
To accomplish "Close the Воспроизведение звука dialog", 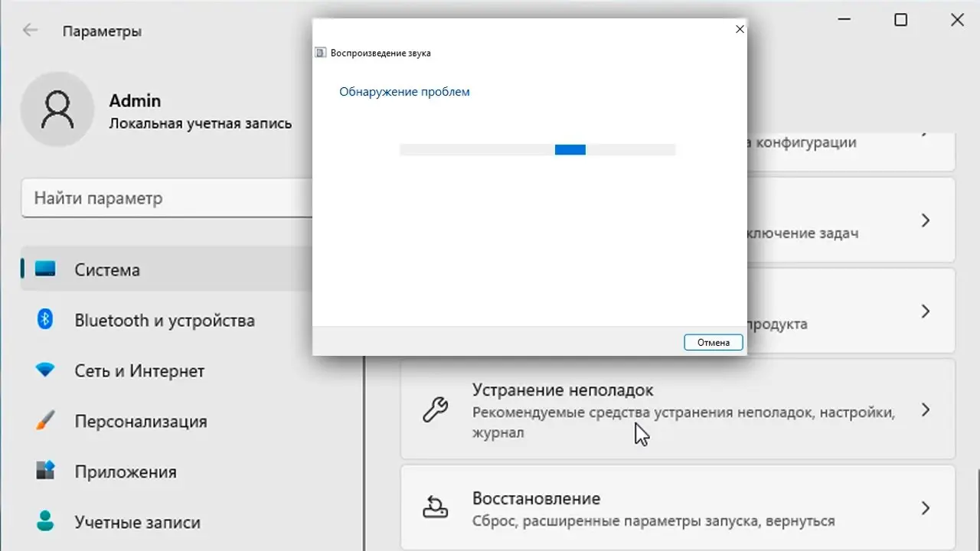I will (x=739, y=29).
